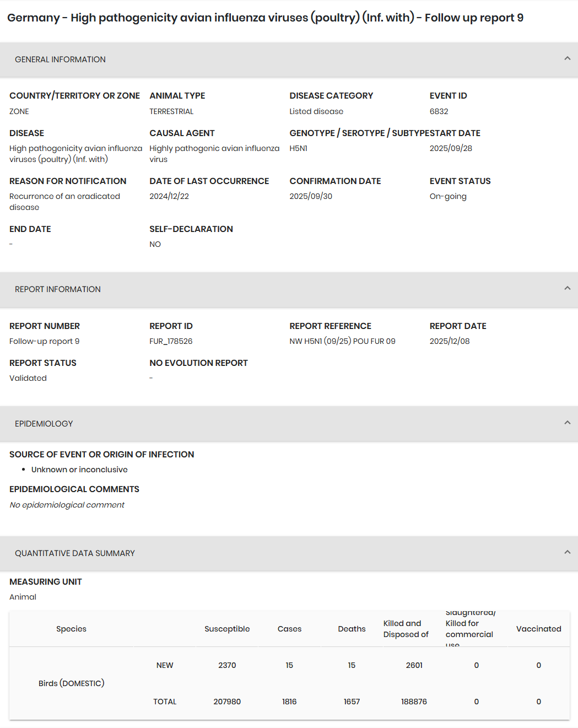This screenshot has width=578, height=728.
Task: Click the Species column header
Action: pyautogui.click(x=71, y=629)
